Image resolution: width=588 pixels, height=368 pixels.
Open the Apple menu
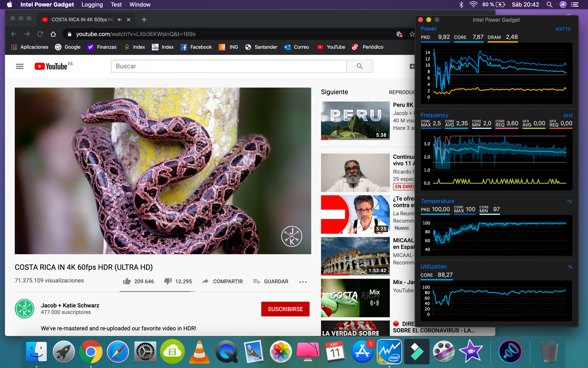point(9,4)
